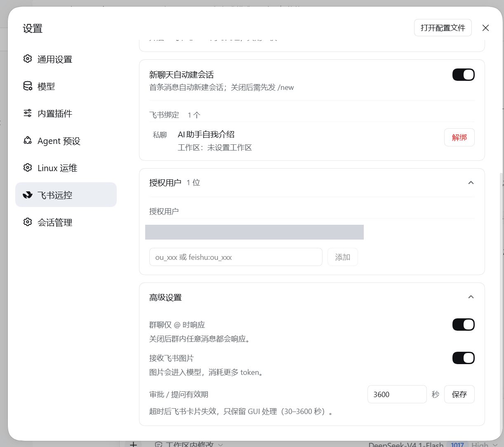Click the plus icon in the background window
The width and height of the screenshot is (504, 447).
133,444
